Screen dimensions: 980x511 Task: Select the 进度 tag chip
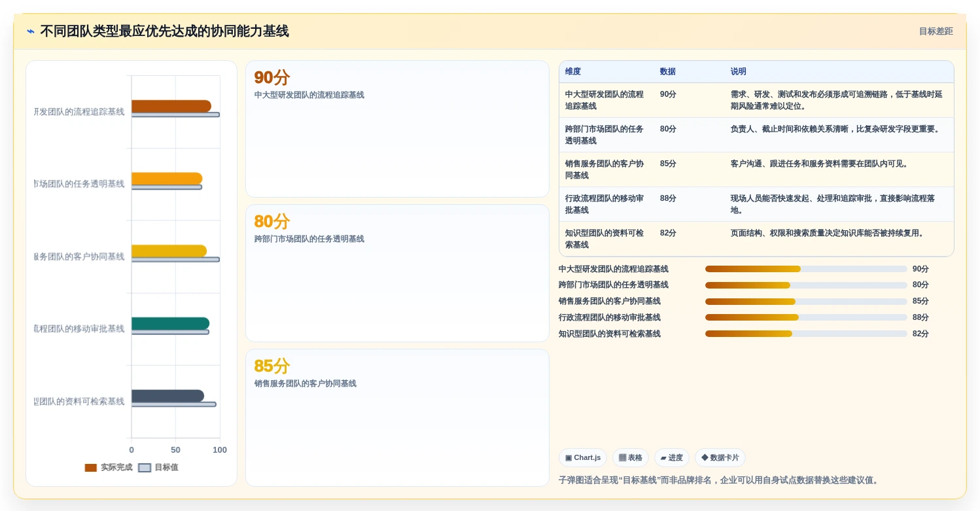(672, 458)
